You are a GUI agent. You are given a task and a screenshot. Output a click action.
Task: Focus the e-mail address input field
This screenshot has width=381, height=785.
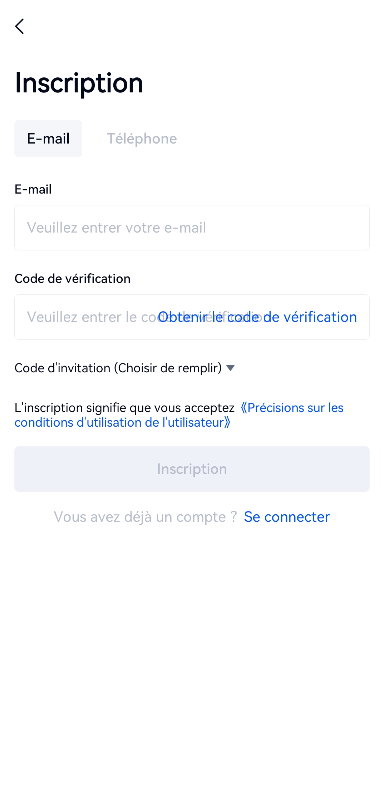[x=192, y=228]
